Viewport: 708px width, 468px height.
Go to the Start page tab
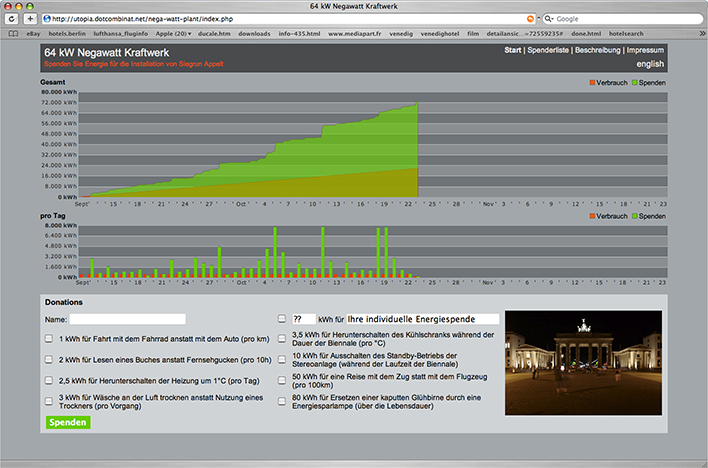(512, 50)
